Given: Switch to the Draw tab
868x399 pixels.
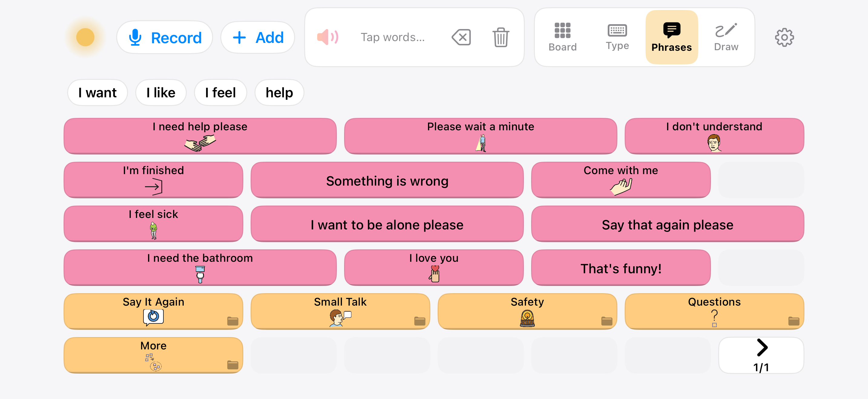Looking at the screenshot, I should coord(726,37).
